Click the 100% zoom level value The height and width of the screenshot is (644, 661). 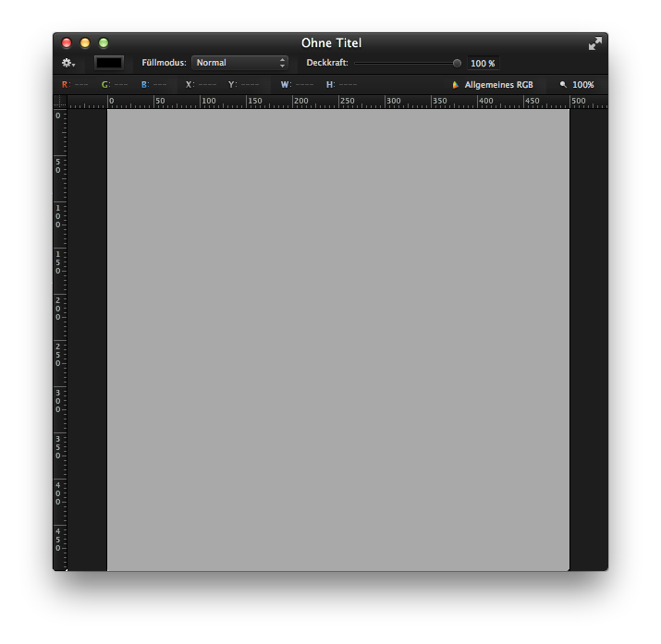583,85
